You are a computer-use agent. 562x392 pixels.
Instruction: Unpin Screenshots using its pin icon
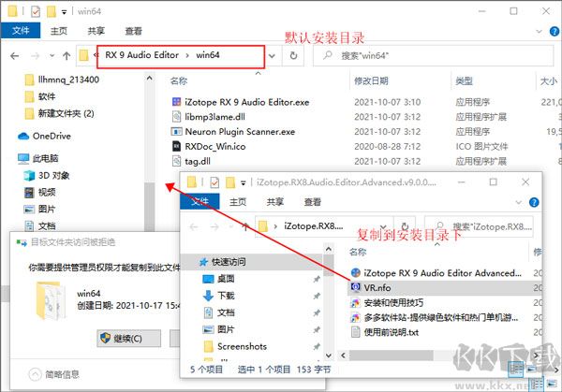click(317, 346)
